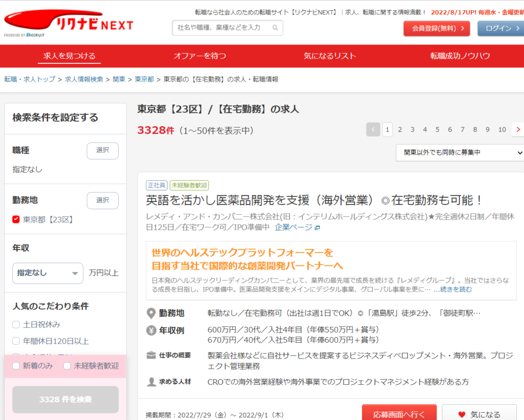Go to results page 3
This screenshot has height=420, width=524.
tap(412, 129)
